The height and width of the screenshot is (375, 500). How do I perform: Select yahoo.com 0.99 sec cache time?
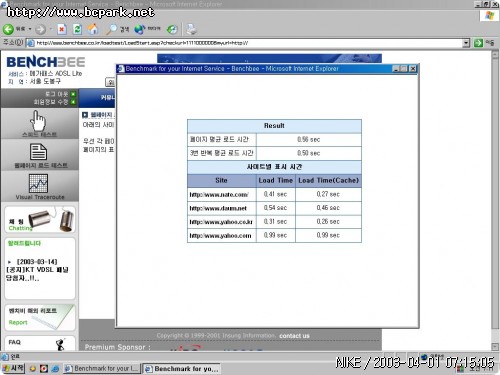(x=328, y=236)
